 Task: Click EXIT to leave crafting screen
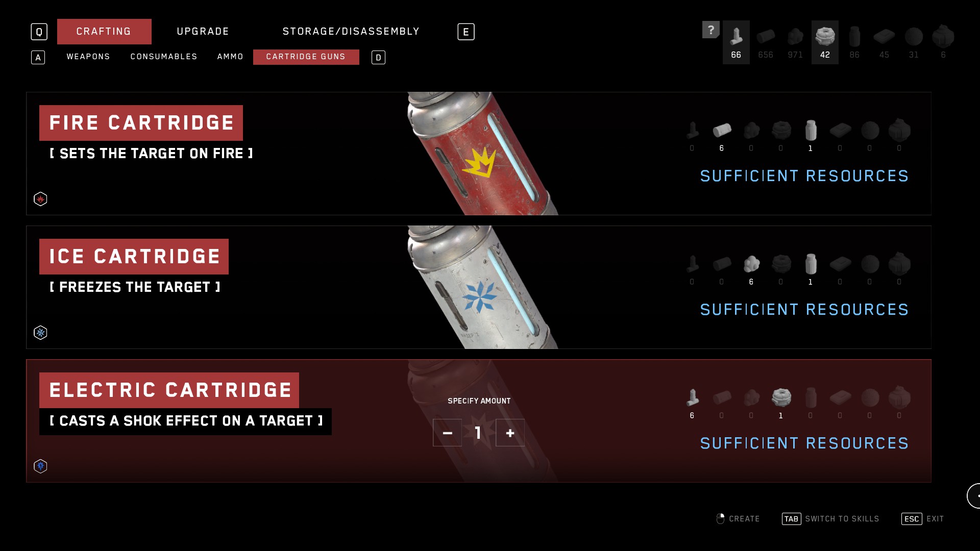(x=936, y=519)
